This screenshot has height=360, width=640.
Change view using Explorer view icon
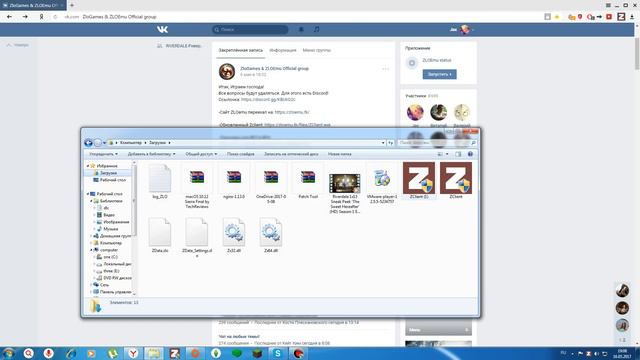coord(440,154)
